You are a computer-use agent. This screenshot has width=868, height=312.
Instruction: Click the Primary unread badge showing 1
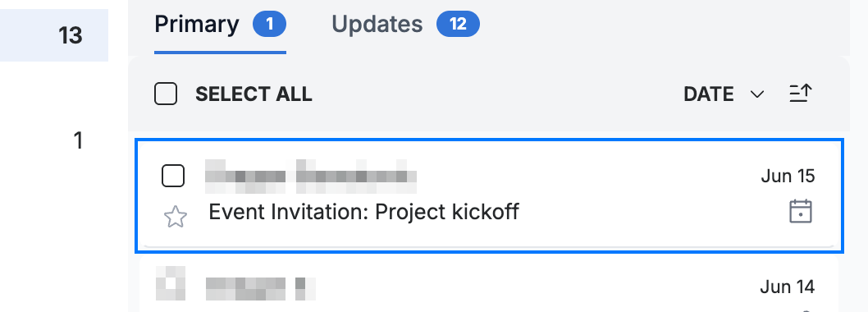pyautogui.click(x=270, y=25)
